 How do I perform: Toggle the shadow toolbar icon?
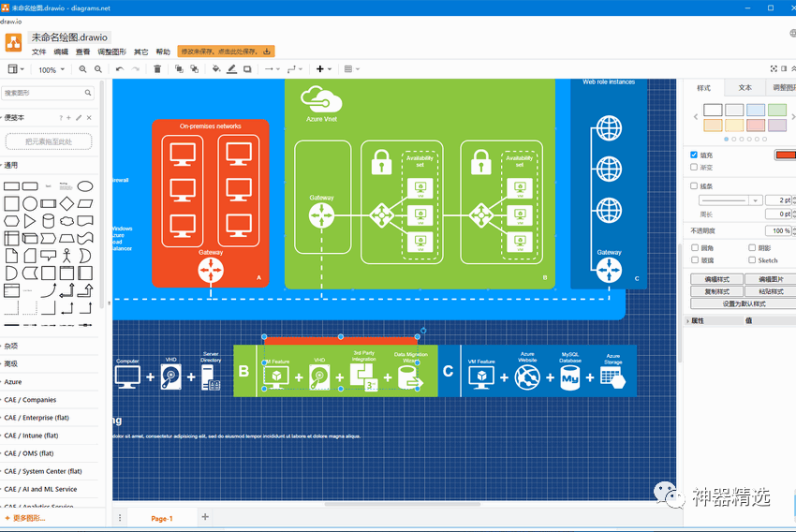[247, 69]
